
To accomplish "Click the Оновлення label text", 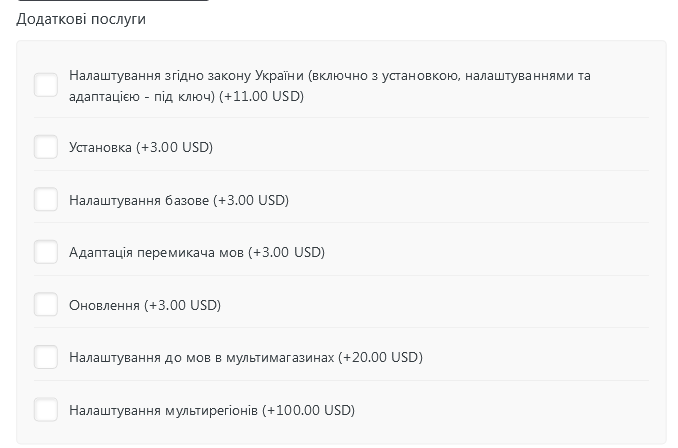I will tap(104, 305).
